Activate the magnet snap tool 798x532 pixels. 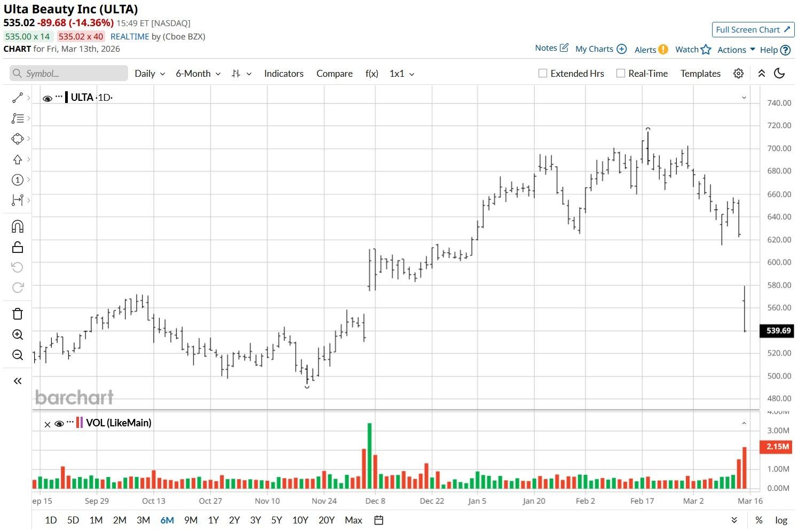click(18, 227)
